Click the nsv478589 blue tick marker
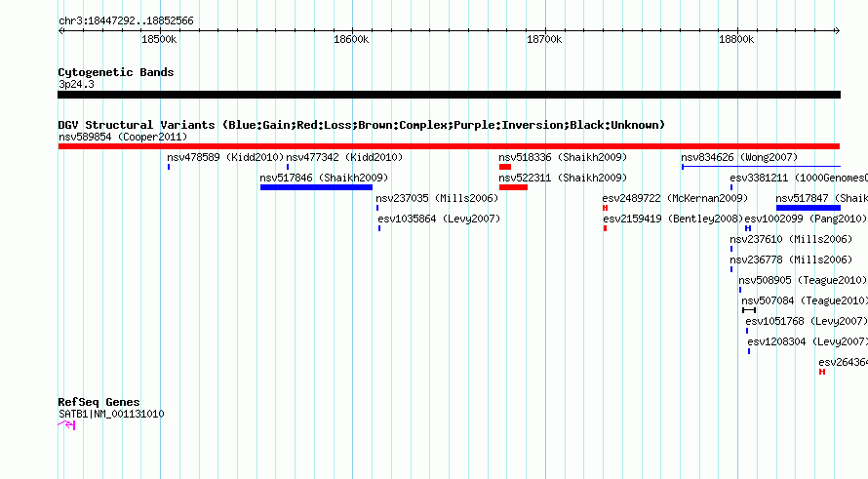Image resolution: width=868 pixels, height=479 pixels. pos(169,167)
